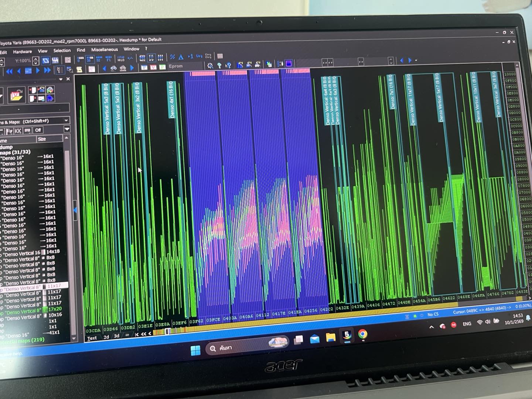Screen dimensions: 532x399
Task: Click the context help pointer icon
Action: (x=229, y=65)
